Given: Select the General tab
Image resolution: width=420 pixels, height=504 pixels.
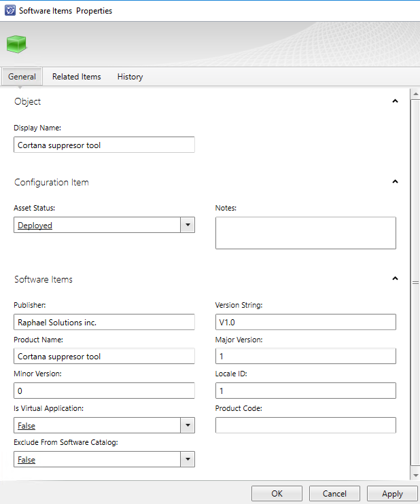Looking at the screenshot, I should [22, 77].
